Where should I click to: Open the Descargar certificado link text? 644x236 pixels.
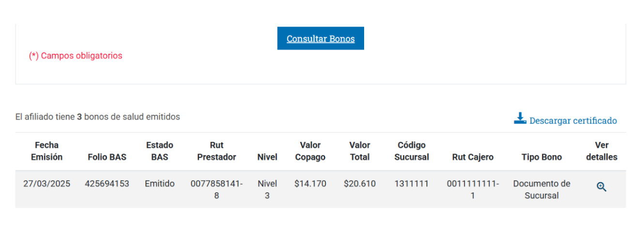pyautogui.click(x=573, y=121)
